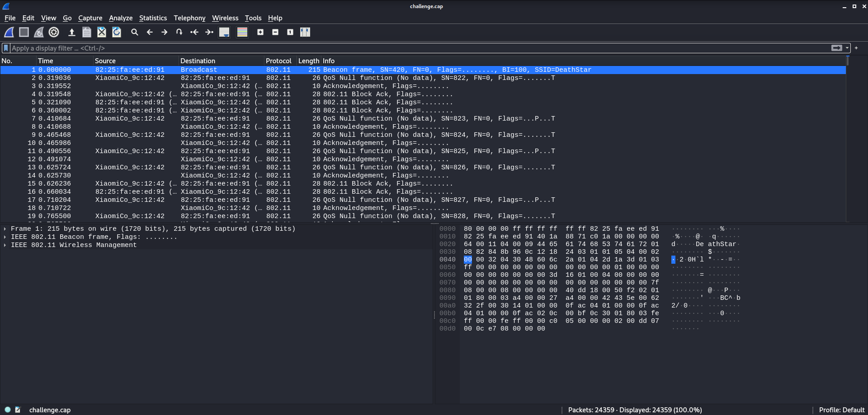Open Capture options gear icon
The image size is (868, 415).
(x=54, y=32)
